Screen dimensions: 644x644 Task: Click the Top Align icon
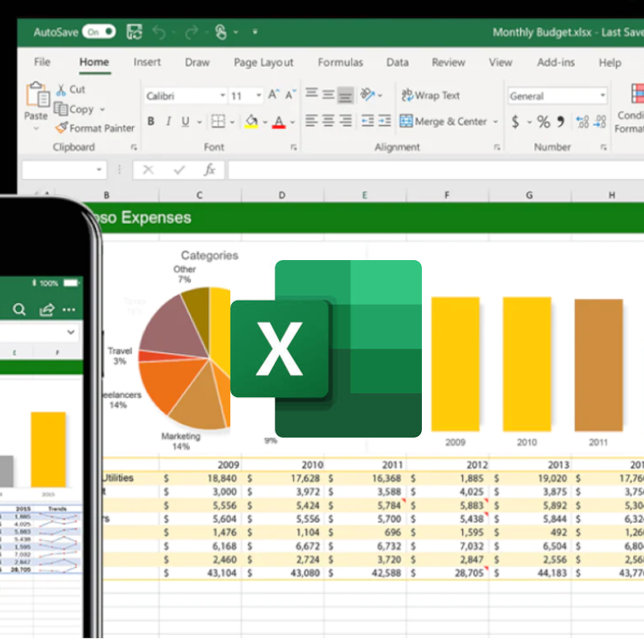312,93
